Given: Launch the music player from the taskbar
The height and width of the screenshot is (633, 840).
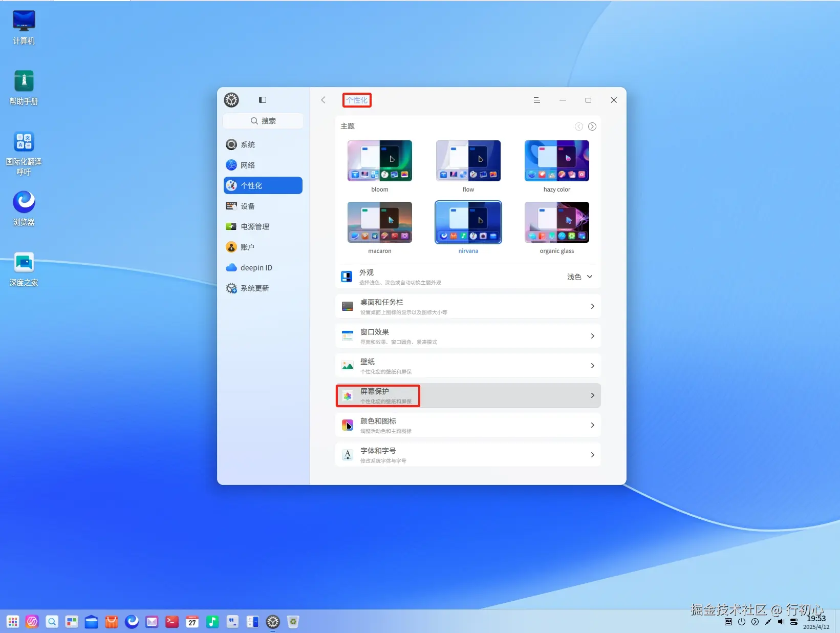Looking at the screenshot, I should (212, 622).
